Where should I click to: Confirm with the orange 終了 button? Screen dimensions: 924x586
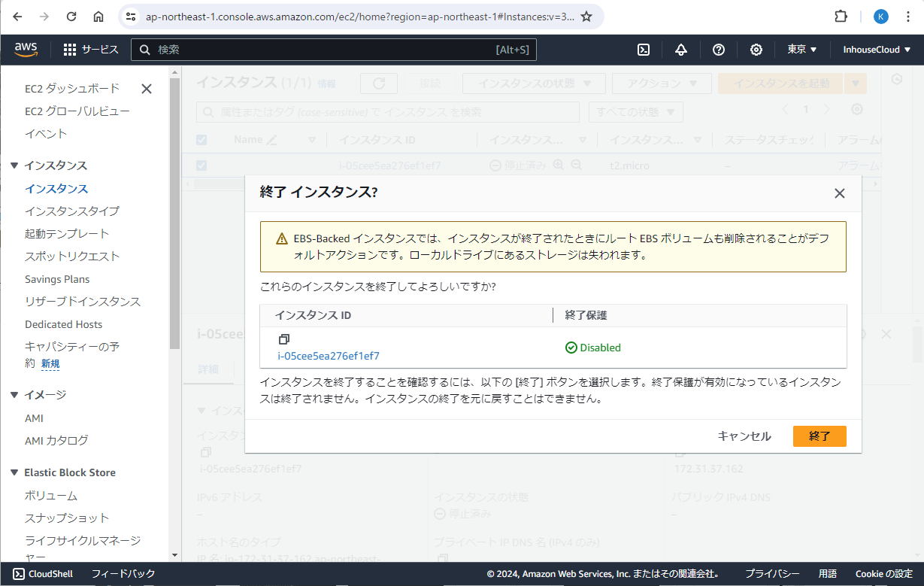click(819, 436)
